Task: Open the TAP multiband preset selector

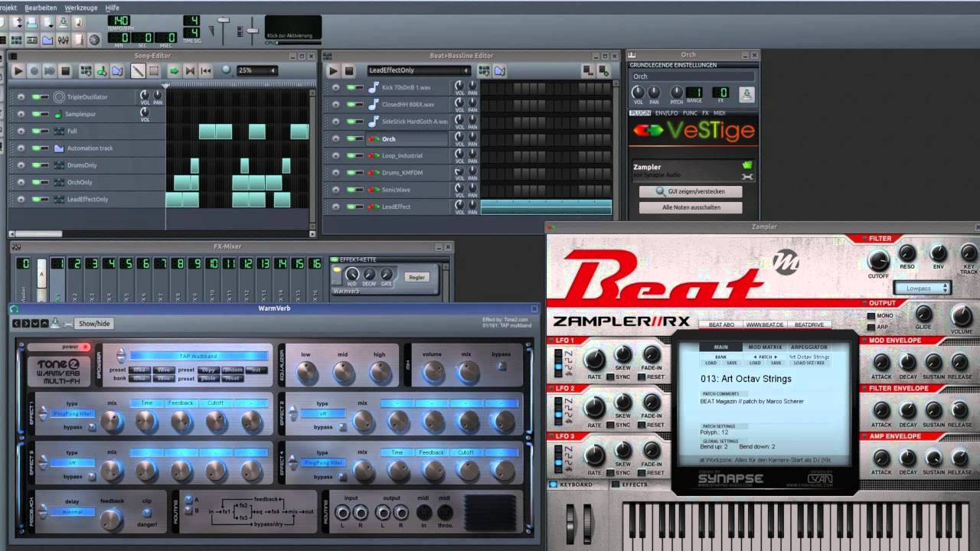Action: (199, 356)
